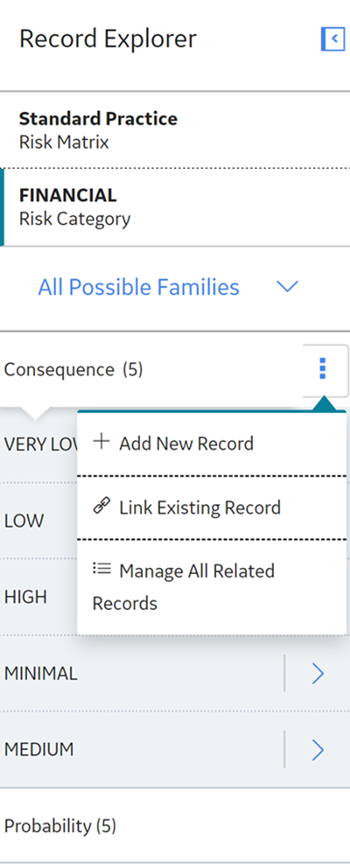Open MEDIUM record with its arrow icon
This screenshot has width=350, height=868.
pos(318,750)
